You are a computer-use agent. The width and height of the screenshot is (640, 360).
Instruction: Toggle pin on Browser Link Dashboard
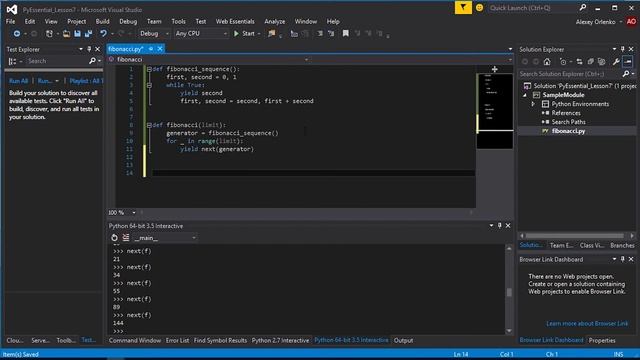[x=622, y=259]
